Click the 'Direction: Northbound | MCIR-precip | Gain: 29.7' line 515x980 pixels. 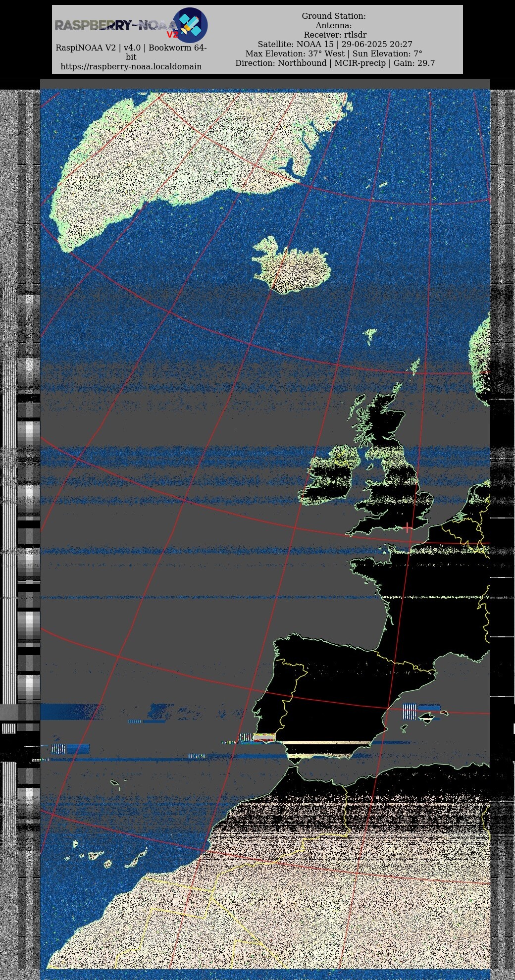coord(335,63)
